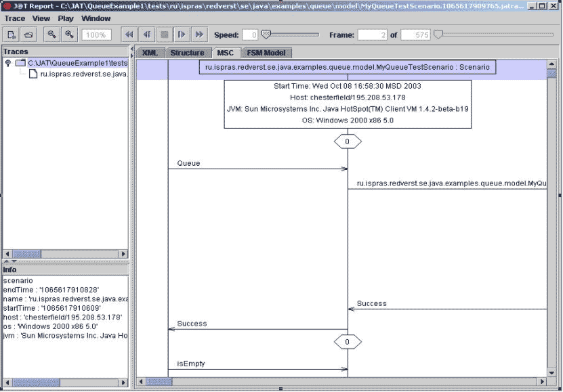This screenshot has height=392, width=563.
Task: Switch to the FSM Model tab
Action: tap(266, 53)
